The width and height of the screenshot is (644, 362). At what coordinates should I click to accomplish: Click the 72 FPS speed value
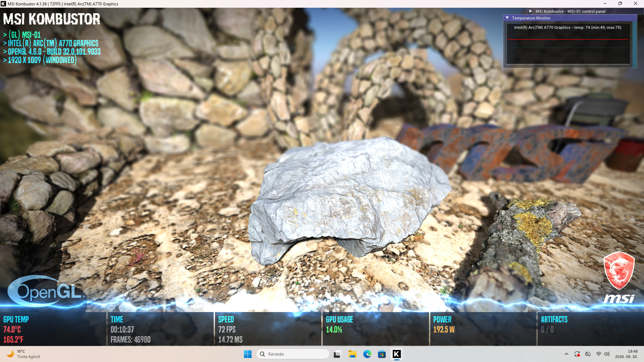(227, 329)
